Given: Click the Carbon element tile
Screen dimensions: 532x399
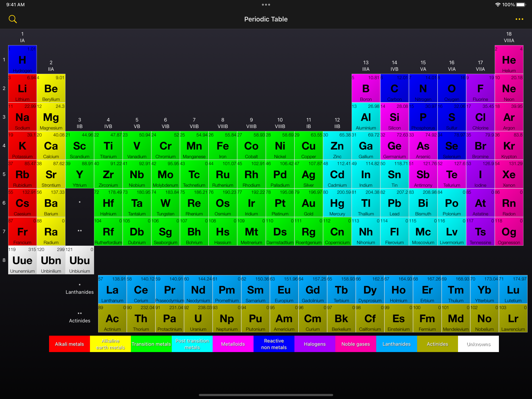Looking at the screenshot, I should point(395,88).
